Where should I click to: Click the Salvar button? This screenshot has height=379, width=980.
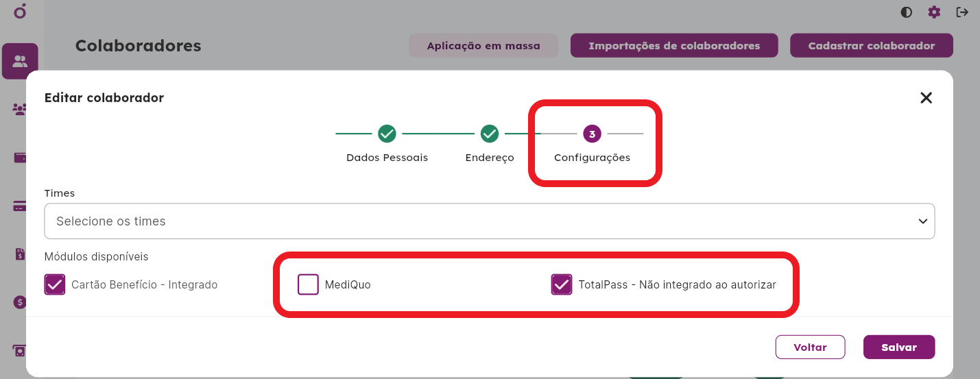point(899,347)
